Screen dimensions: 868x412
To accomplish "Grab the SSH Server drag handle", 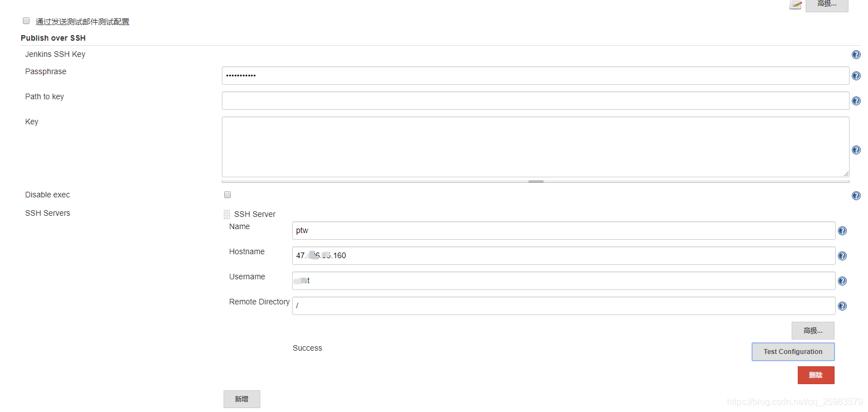I will 226,214.
